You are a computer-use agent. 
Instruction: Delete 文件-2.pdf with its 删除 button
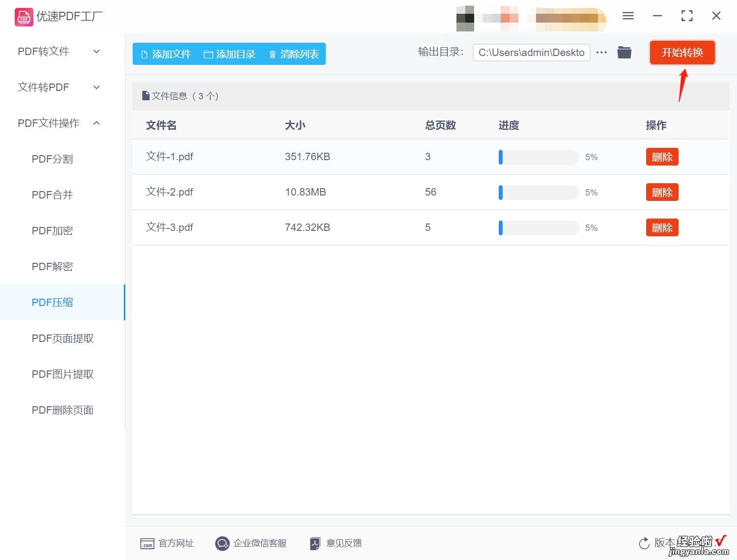point(662,193)
